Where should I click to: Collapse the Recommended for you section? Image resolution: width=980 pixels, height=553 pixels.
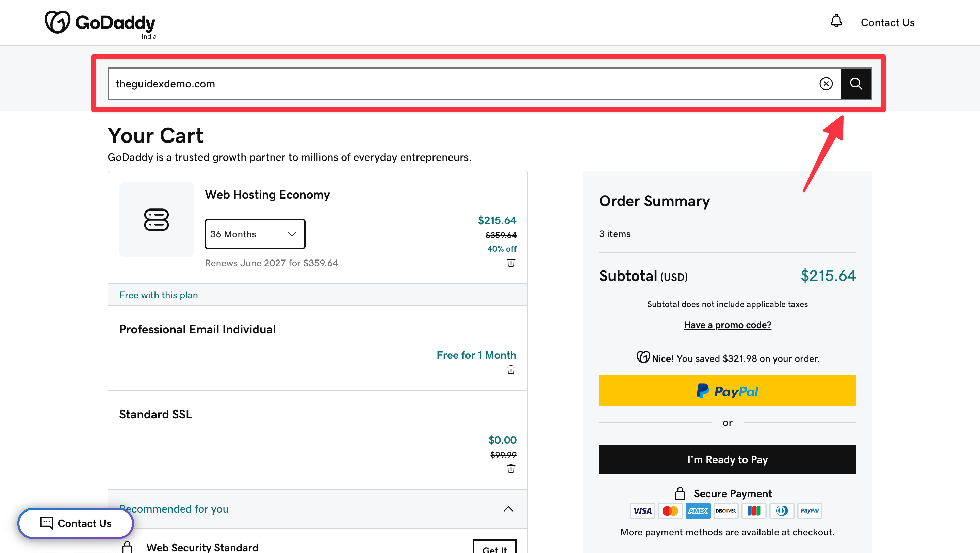pyautogui.click(x=508, y=509)
